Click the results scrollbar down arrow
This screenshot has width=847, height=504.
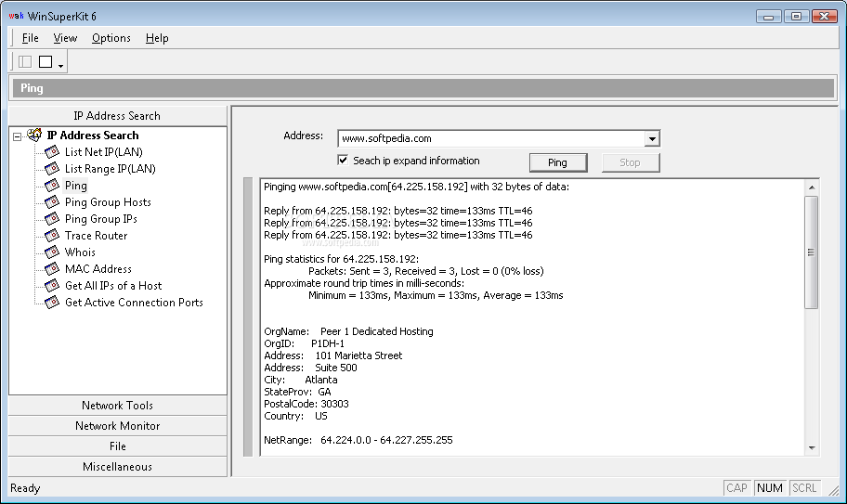click(x=812, y=448)
